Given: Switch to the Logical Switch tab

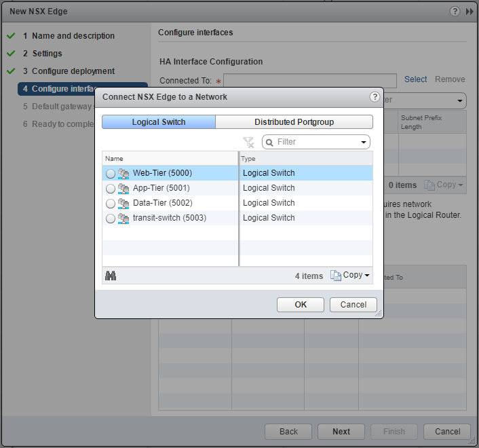Looking at the screenshot, I should 159,122.
